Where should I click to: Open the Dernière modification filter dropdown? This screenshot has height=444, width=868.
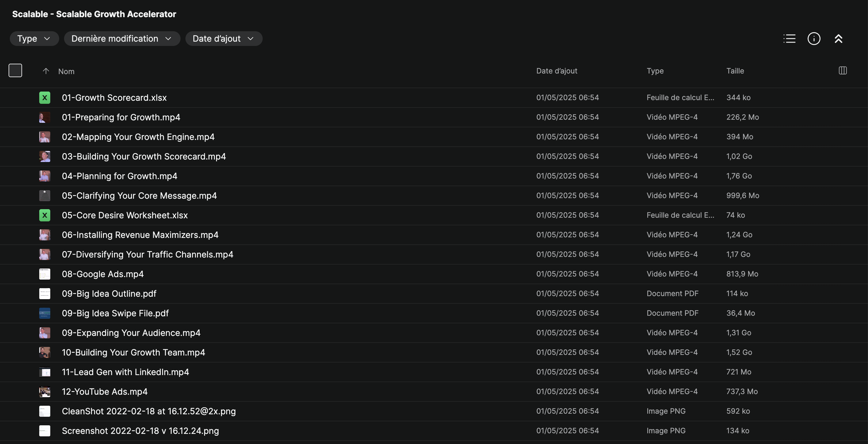pos(122,39)
